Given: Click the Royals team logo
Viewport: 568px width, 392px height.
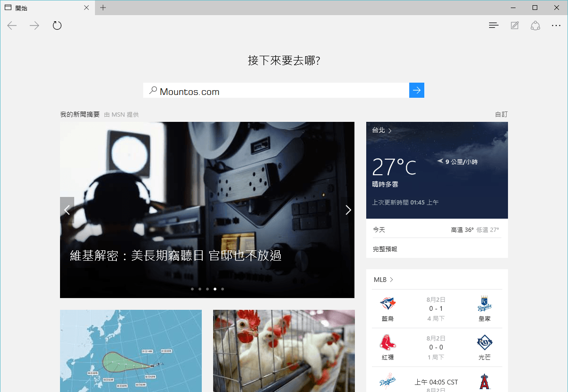Looking at the screenshot, I should click(x=485, y=304).
